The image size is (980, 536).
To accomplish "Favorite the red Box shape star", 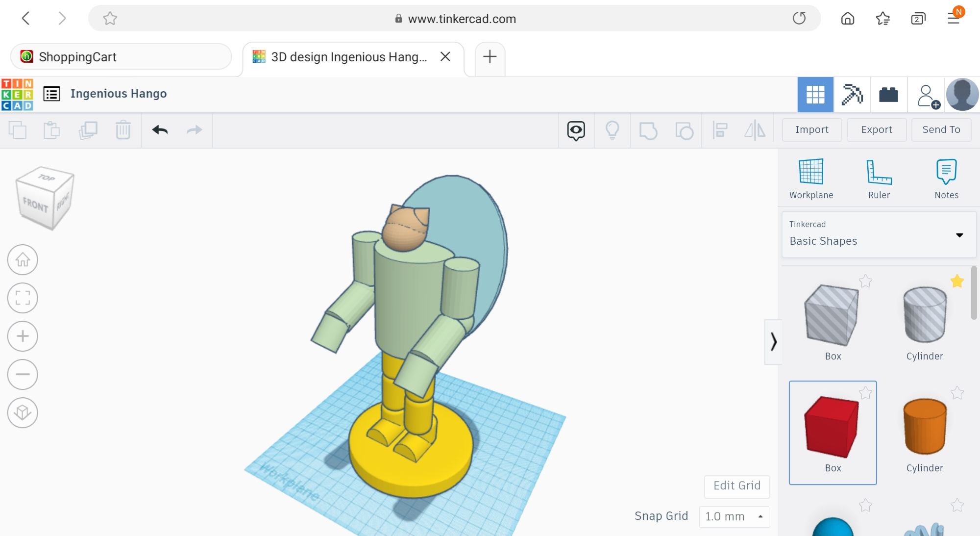I will point(865,393).
